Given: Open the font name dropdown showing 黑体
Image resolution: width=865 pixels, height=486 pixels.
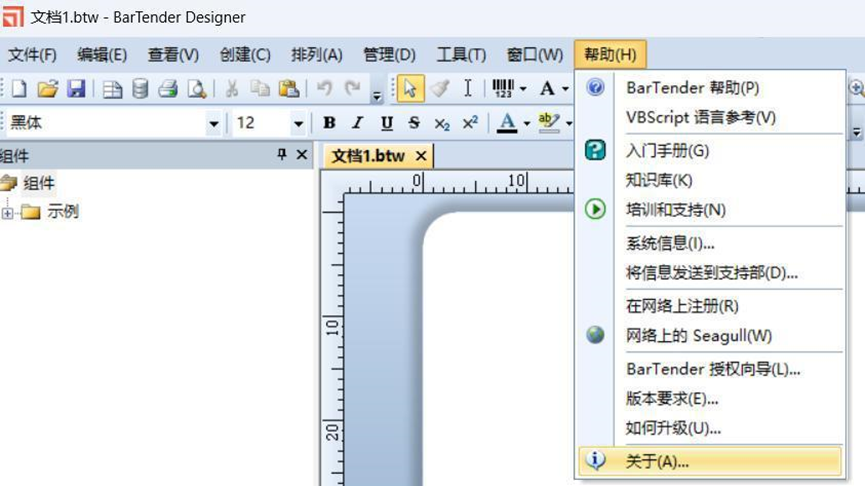Looking at the screenshot, I should point(213,123).
